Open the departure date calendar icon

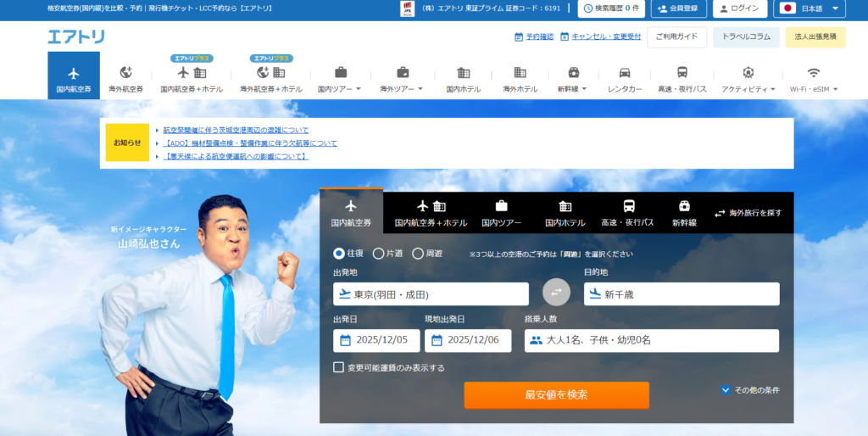tap(345, 340)
